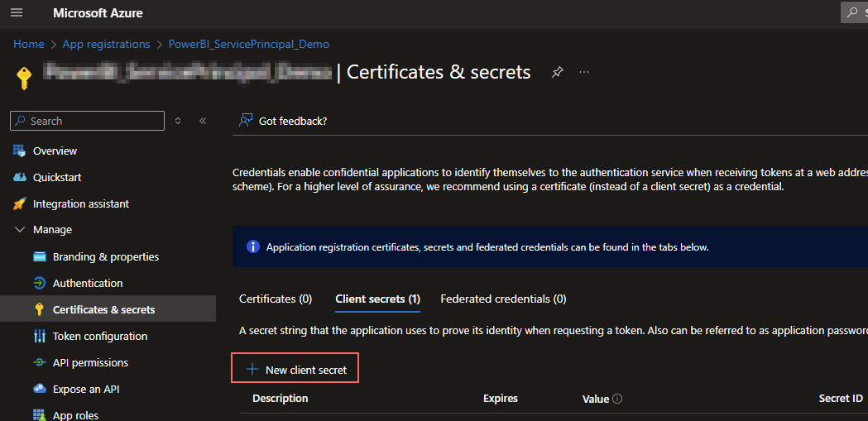This screenshot has width=868, height=421.
Task: Collapse the sidebar with double chevron
Action: pos(203,121)
